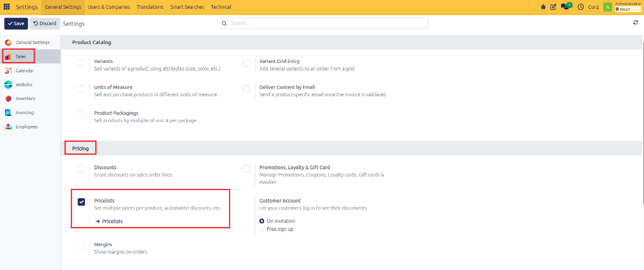
Task: Open the Users & Companies menu
Action: pyautogui.click(x=109, y=7)
